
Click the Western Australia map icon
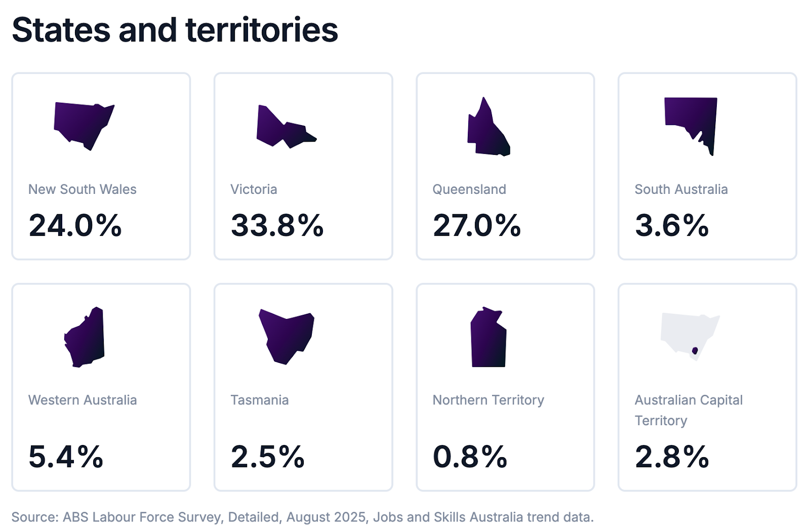coord(86,338)
